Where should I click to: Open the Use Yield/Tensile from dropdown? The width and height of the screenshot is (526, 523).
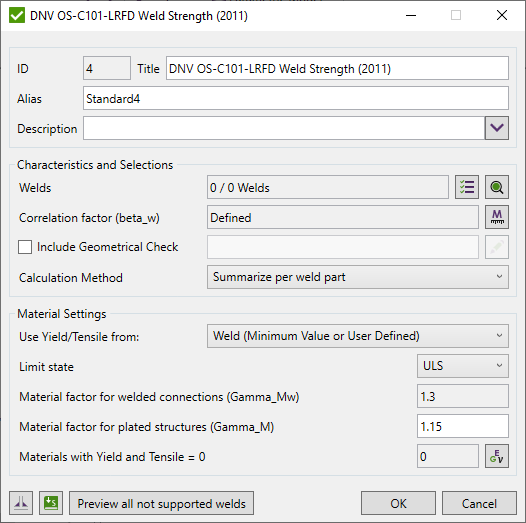(x=358, y=336)
